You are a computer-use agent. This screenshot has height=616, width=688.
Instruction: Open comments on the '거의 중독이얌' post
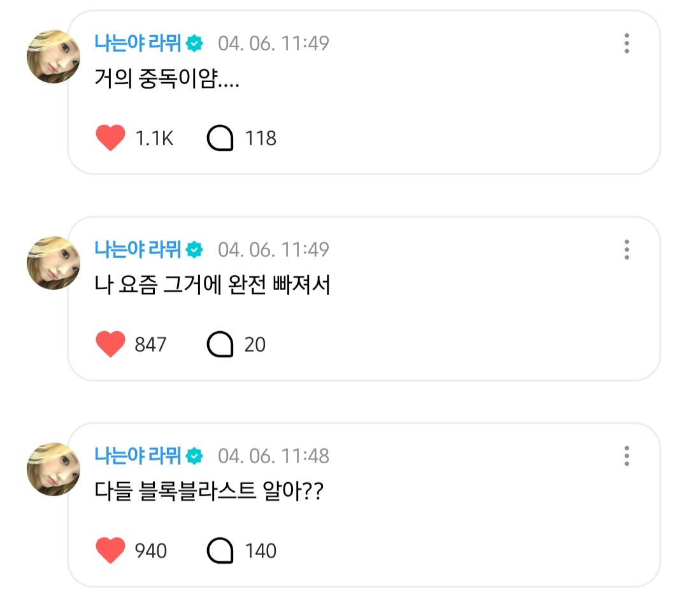[x=220, y=138]
